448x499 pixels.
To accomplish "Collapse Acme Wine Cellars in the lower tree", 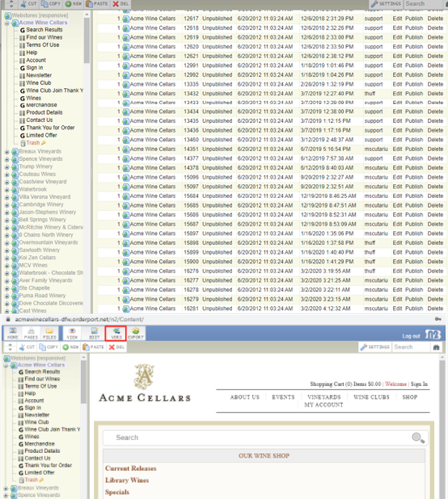I will coord(6,366).
